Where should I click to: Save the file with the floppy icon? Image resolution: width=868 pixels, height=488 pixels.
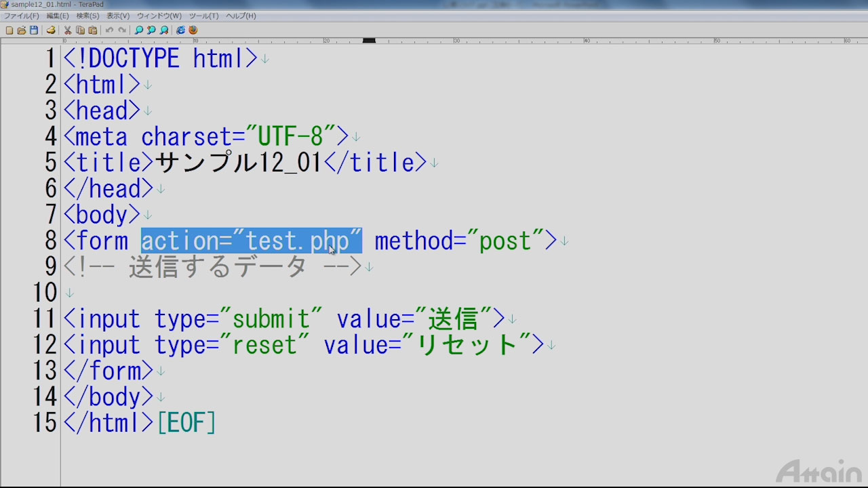[34, 30]
